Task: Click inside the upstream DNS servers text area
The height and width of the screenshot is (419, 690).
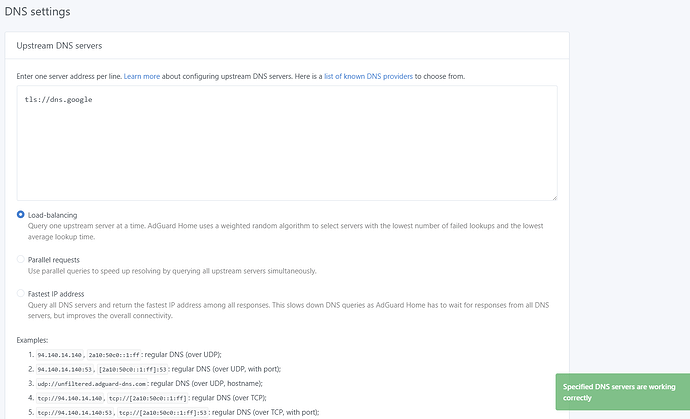Action: coord(286,150)
